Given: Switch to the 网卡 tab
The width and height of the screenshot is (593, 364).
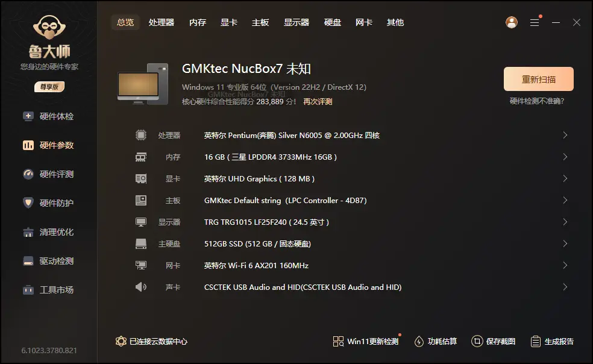Looking at the screenshot, I should pyautogui.click(x=364, y=22).
